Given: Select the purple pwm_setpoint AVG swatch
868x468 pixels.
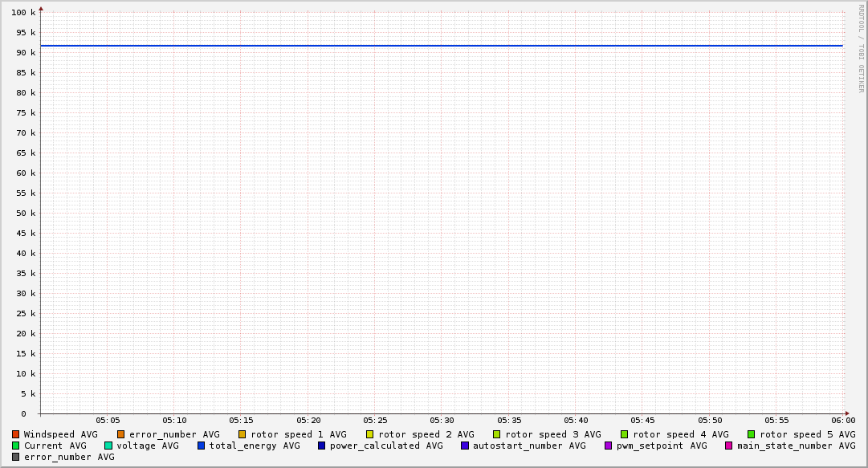Looking at the screenshot, I should point(608,446).
